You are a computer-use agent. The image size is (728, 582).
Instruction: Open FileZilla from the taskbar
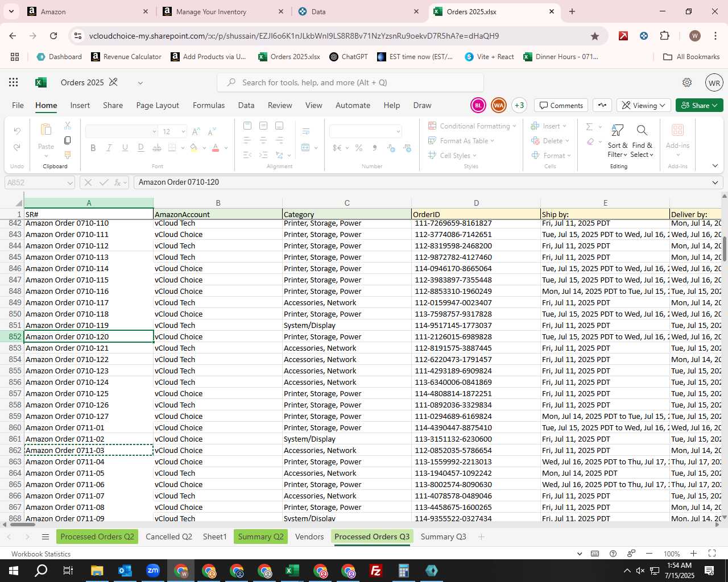pos(376,571)
